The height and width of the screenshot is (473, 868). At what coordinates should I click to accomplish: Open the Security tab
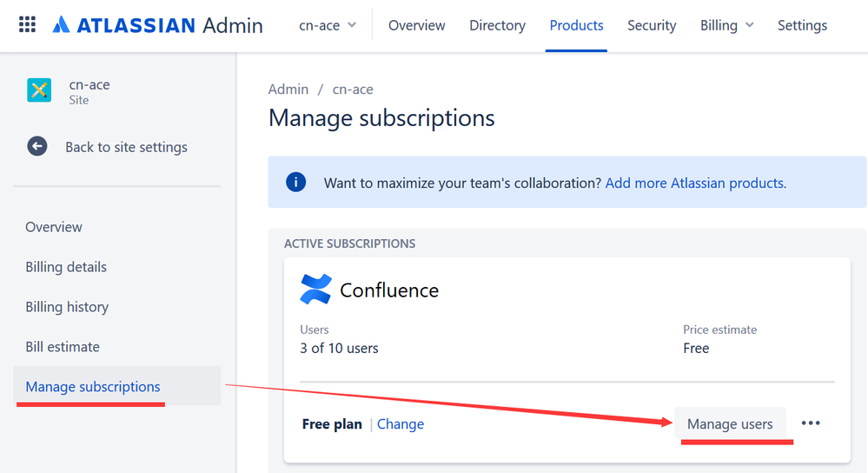point(652,25)
